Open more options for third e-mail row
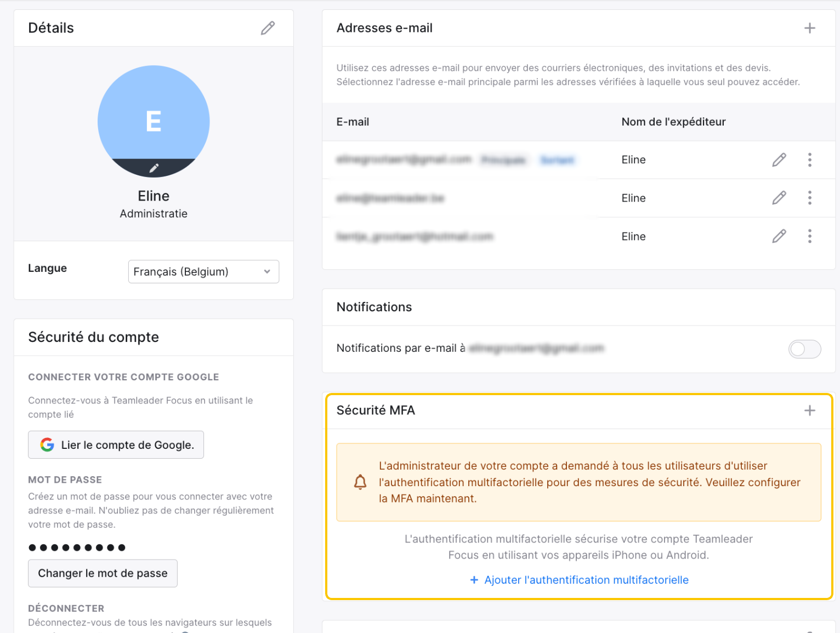This screenshot has width=840, height=633. pyautogui.click(x=809, y=236)
